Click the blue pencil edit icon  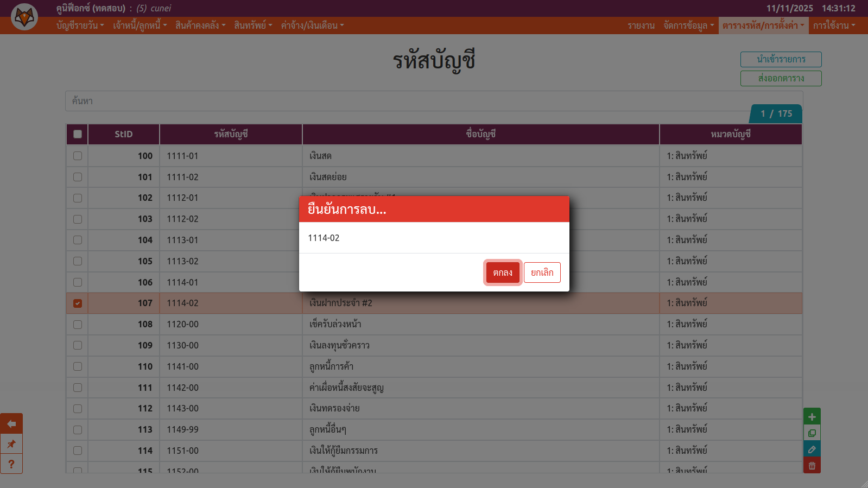812,449
